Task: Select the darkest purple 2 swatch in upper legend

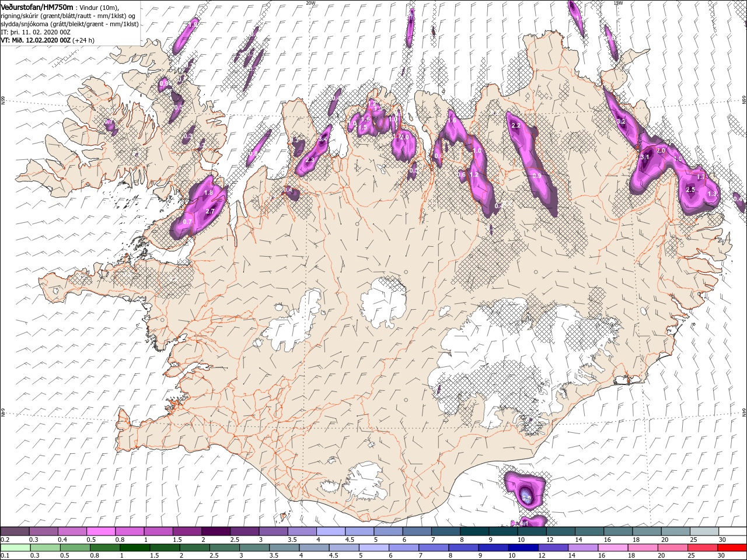Action: (215, 531)
